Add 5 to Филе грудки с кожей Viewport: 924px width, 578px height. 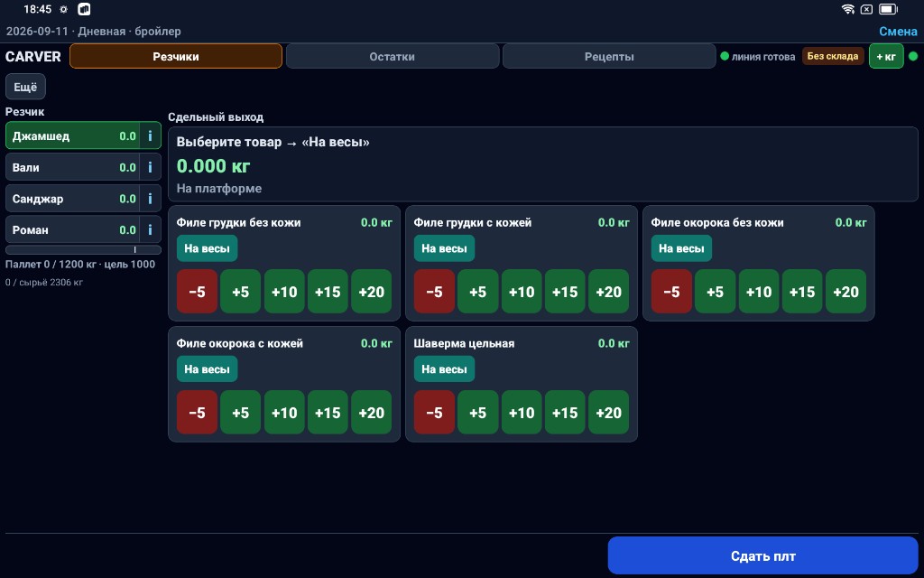[478, 292]
